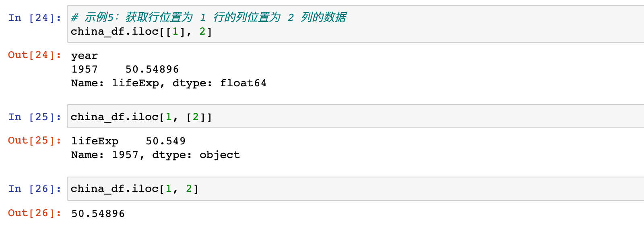644x225 pixels.
Task: Click the Out[24] output prompt
Action: click(35, 55)
